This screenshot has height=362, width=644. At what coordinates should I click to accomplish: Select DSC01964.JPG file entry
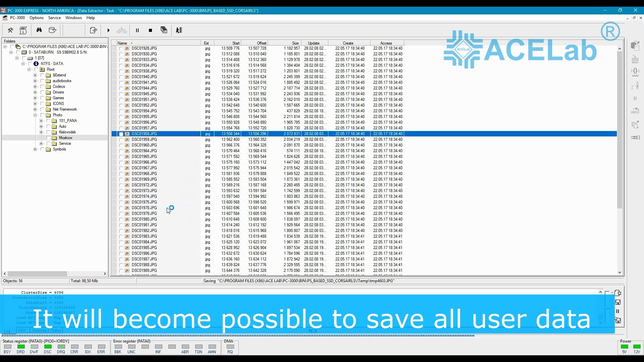[144, 151]
